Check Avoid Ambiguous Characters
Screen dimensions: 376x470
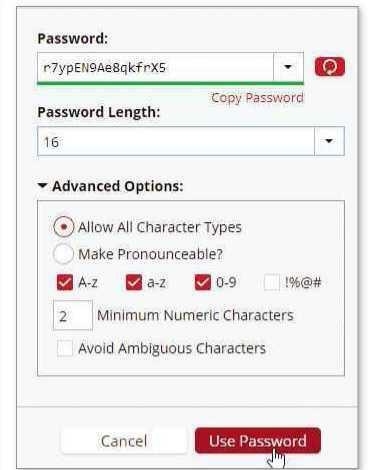[65, 348]
